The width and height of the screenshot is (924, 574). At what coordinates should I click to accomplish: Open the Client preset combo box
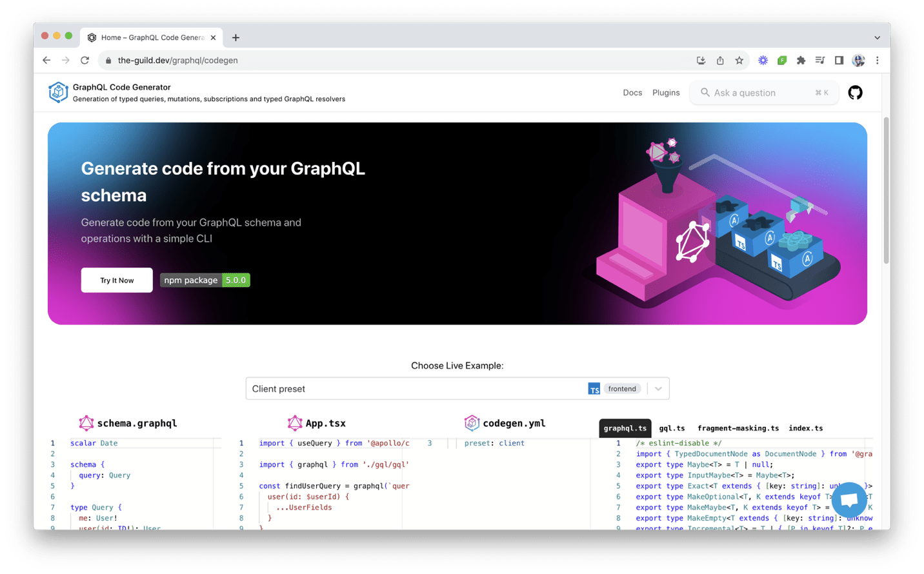coord(457,389)
